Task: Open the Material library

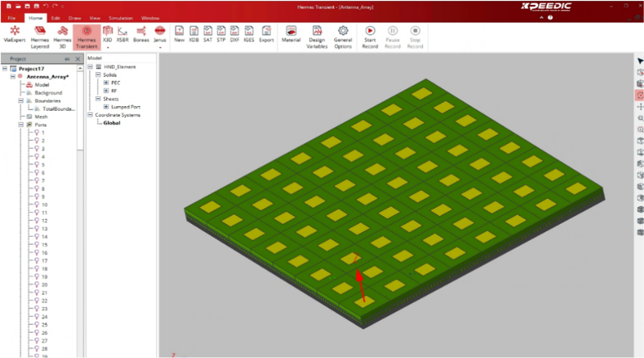Action: 291,34
